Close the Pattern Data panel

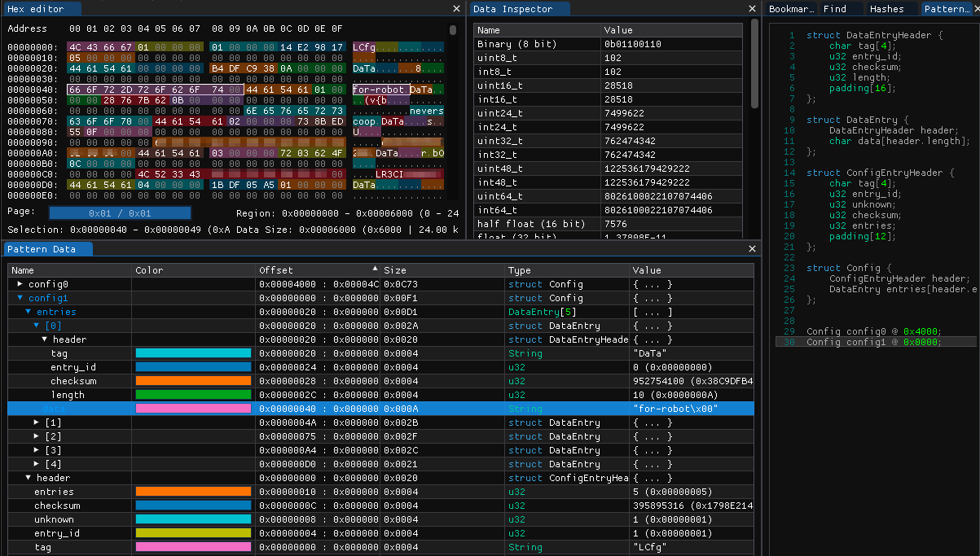(753, 249)
